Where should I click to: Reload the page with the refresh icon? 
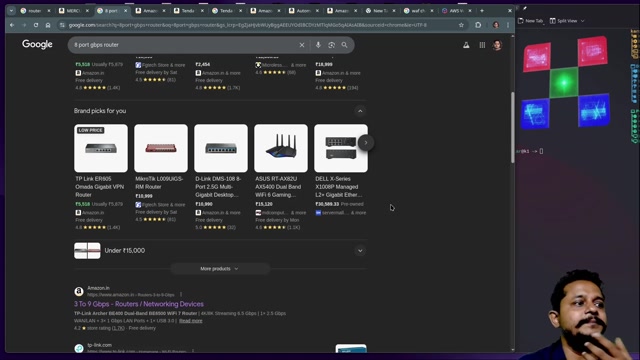(x=36, y=25)
